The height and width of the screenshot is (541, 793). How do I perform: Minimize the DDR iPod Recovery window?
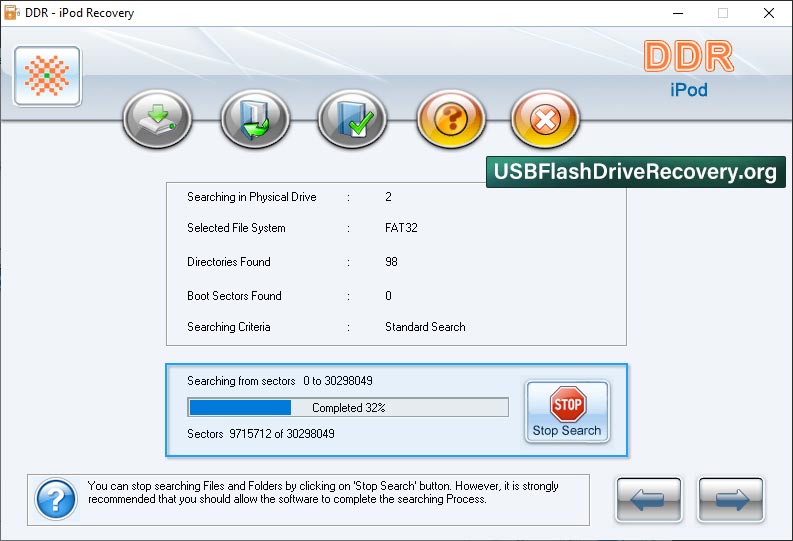[678, 13]
